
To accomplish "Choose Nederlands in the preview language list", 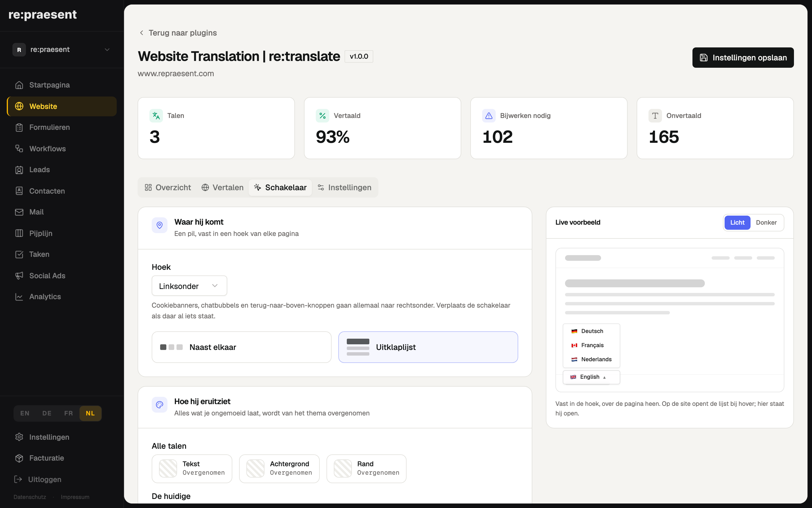I will (x=591, y=359).
